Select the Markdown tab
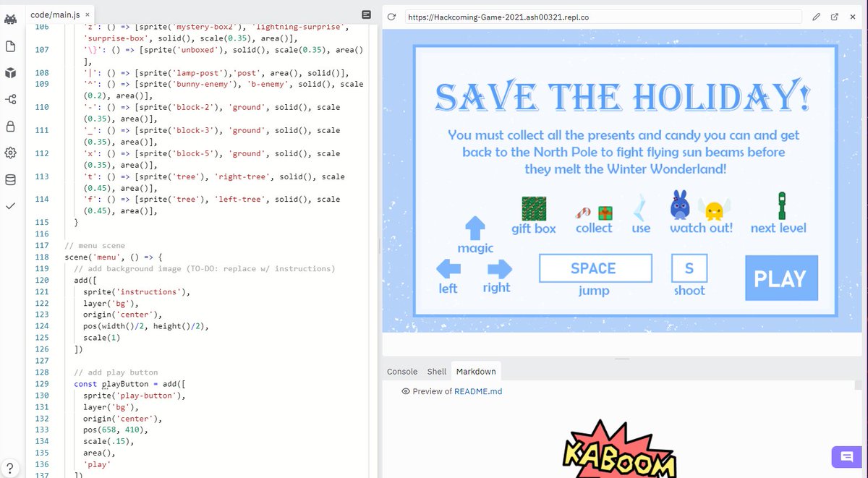Image resolution: width=868 pixels, height=478 pixels. [x=476, y=371]
